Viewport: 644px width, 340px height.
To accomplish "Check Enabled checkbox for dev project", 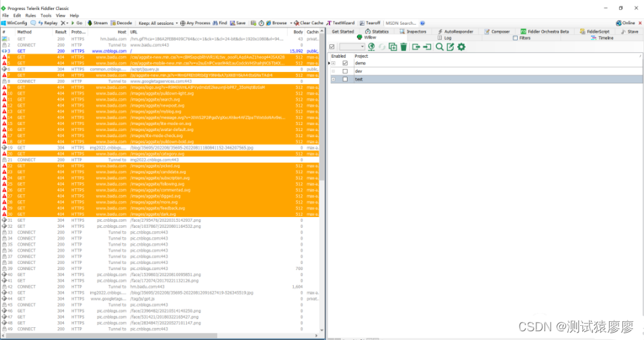I will (x=345, y=71).
